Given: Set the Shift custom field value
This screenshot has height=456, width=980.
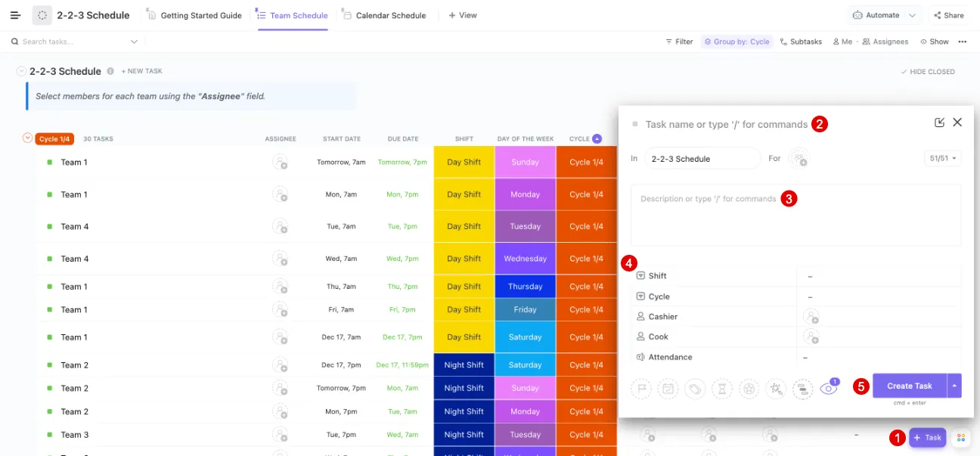Looking at the screenshot, I should (879, 276).
